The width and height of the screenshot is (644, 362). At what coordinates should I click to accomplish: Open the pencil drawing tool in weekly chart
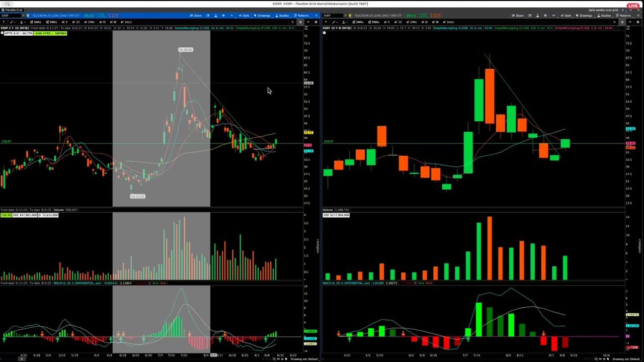tap(334, 22)
